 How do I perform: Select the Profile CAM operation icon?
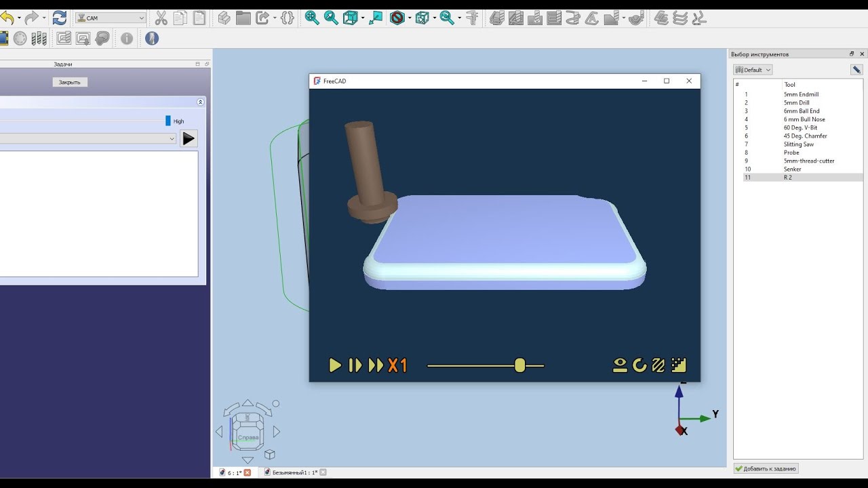[497, 18]
